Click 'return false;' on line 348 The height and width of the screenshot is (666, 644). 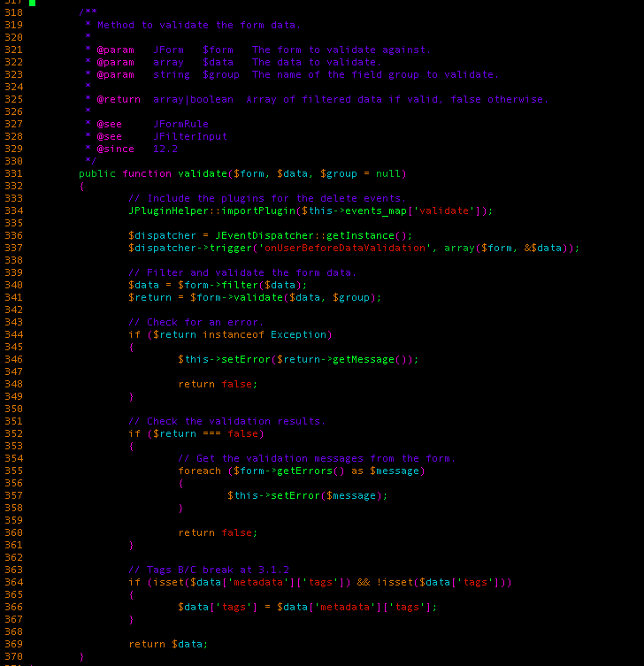click(218, 384)
